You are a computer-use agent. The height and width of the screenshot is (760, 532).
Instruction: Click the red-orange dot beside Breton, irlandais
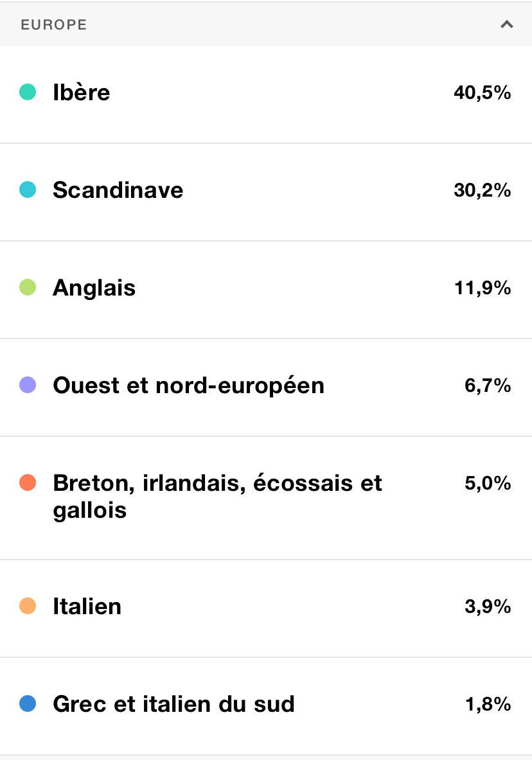click(28, 483)
